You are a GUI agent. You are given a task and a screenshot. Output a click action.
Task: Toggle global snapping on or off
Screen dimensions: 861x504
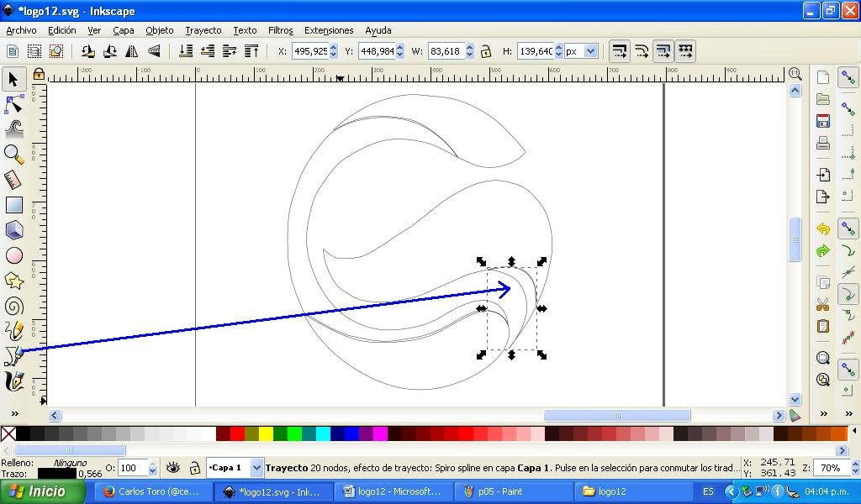click(x=848, y=78)
